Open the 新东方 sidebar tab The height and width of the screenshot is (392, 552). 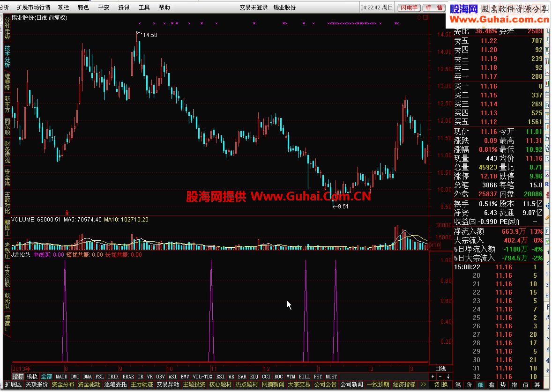tap(7, 104)
